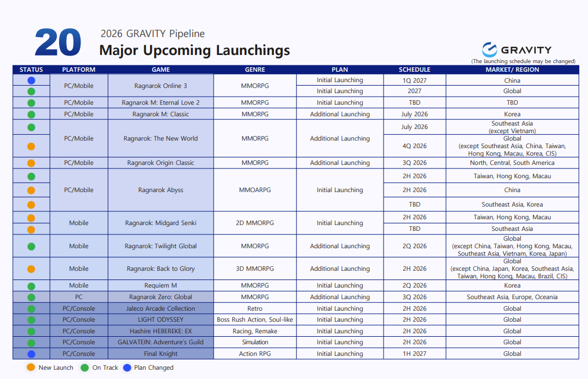Click the MARKET/ REGION column header

click(x=512, y=69)
